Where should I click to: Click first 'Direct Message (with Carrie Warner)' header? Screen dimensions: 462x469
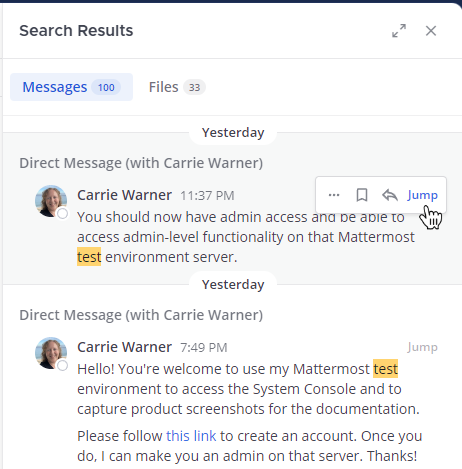(141, 163)
